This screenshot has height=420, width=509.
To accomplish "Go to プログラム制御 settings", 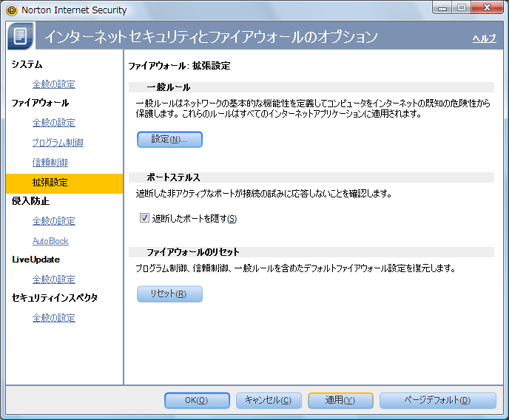I will point(57,143).
